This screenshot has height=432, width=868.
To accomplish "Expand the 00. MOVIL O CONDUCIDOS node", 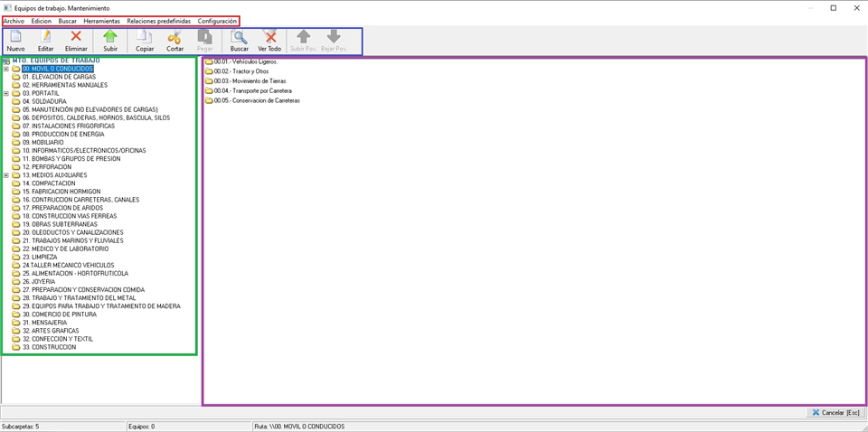I will pos(6,69).
